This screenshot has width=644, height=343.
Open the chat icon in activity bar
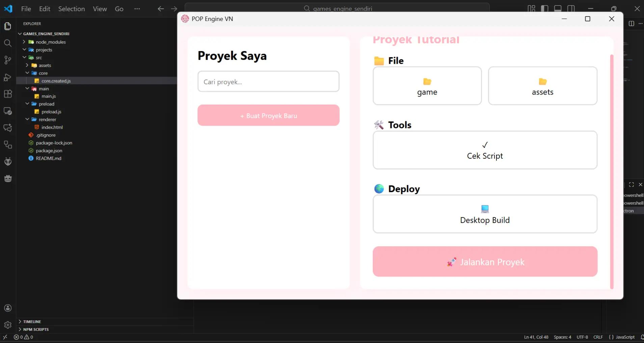(x=8, y=128)
